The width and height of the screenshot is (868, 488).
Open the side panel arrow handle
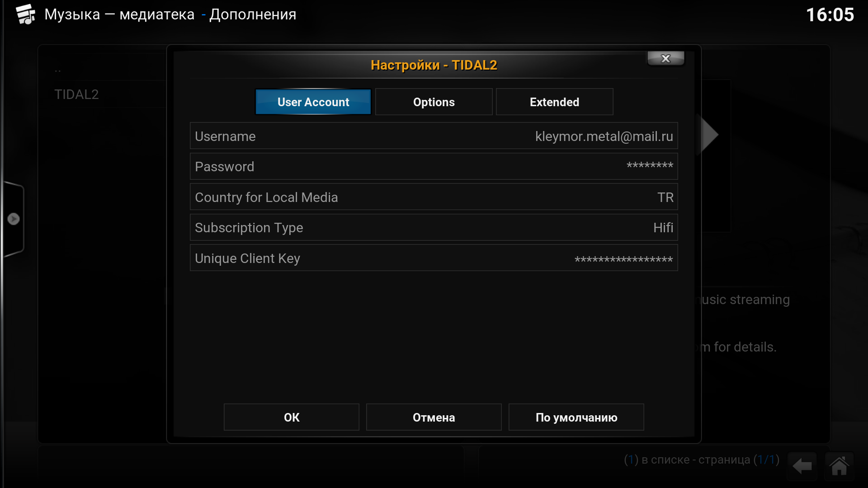pyautogui.click(x=14, y=219)
